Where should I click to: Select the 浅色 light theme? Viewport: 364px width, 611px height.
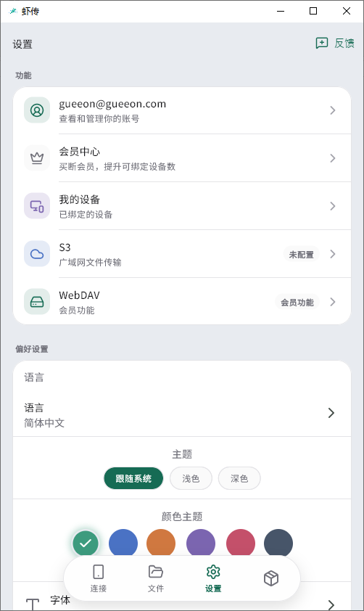191,478
